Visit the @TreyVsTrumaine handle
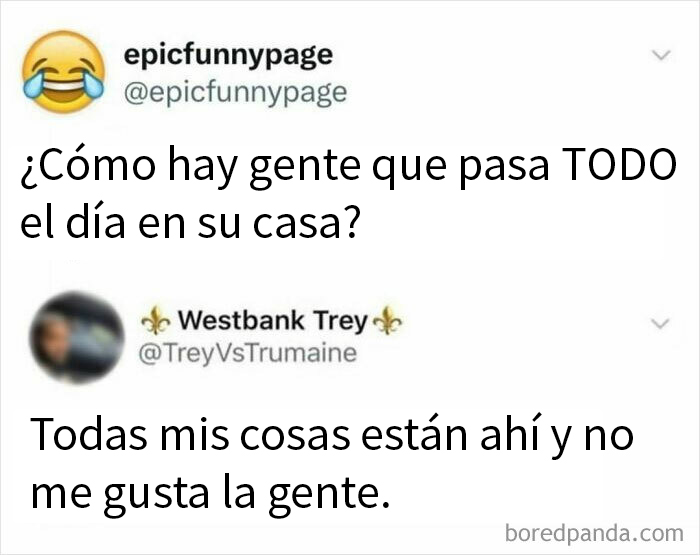Viewport: 700px width, 555px height. click(248, 353)
